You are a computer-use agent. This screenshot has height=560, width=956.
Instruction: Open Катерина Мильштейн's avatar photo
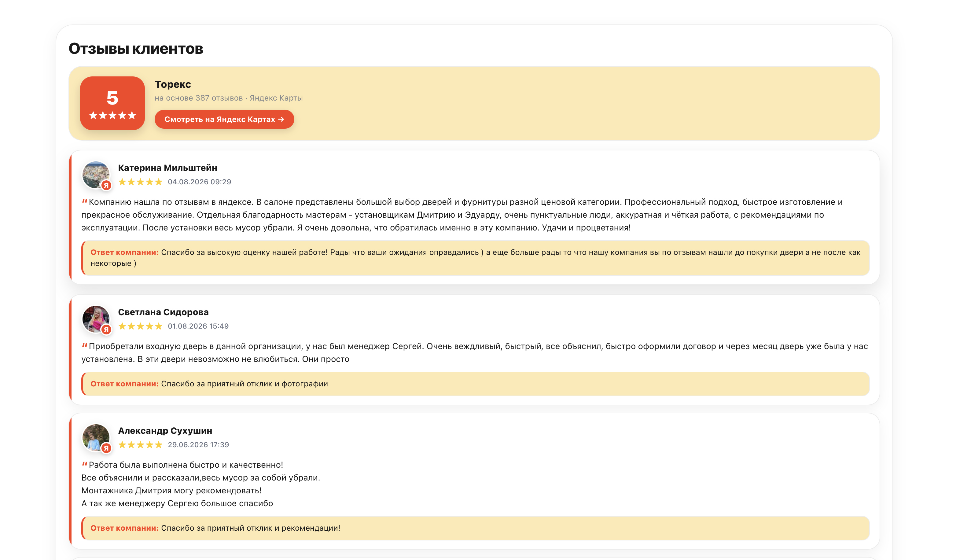tap(96, 175)
